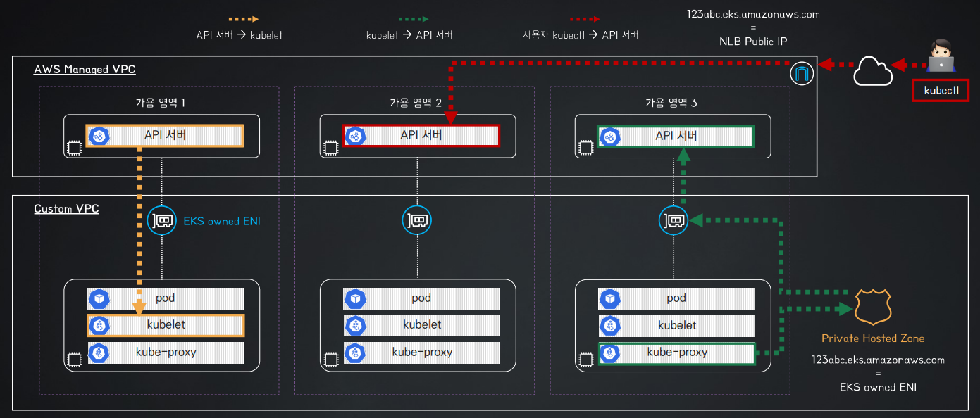Click the Custom VPC heading

[67, 209]
